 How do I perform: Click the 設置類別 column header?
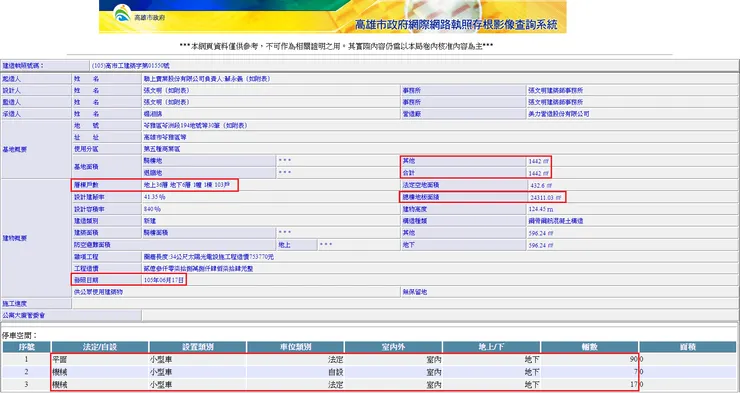[198, 347]
